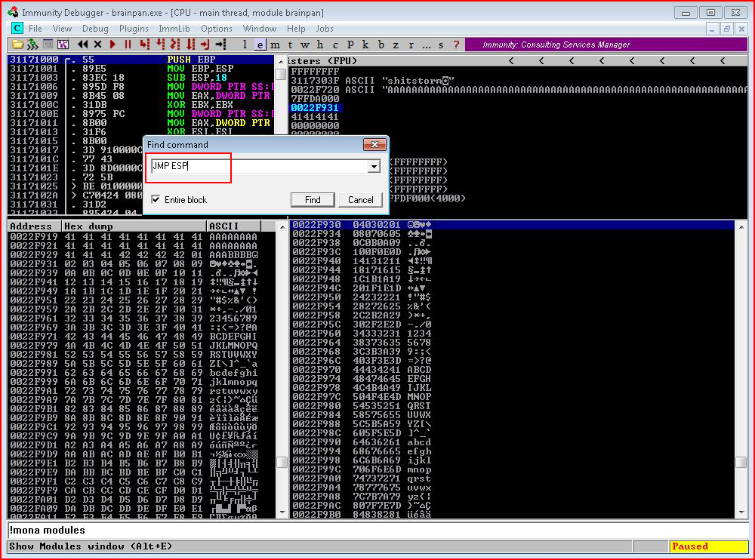Show References window via 'r' icon
The height and width of the screenshot is (560, 755).
click(x=411, y=45)
